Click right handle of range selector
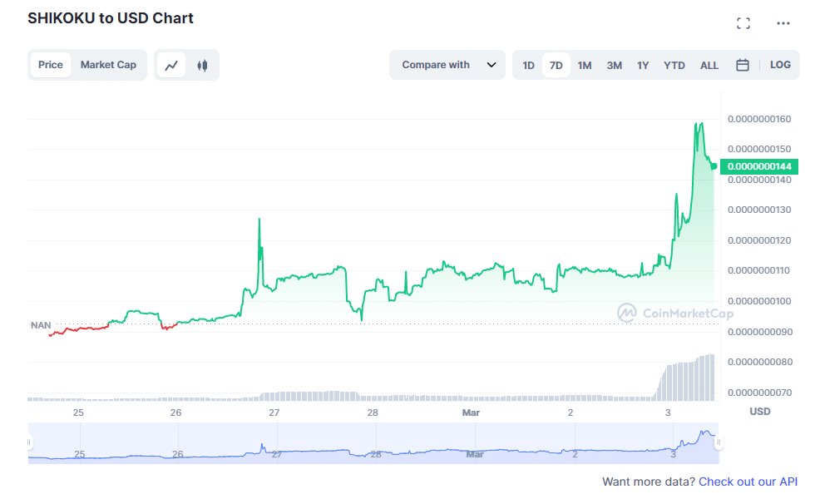The height and width of the screenshot is (504, 820). click(x=719, y=442)
